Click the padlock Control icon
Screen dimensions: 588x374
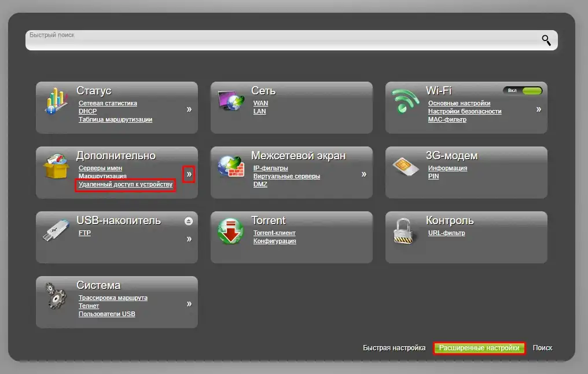click(x=406, y=232)
